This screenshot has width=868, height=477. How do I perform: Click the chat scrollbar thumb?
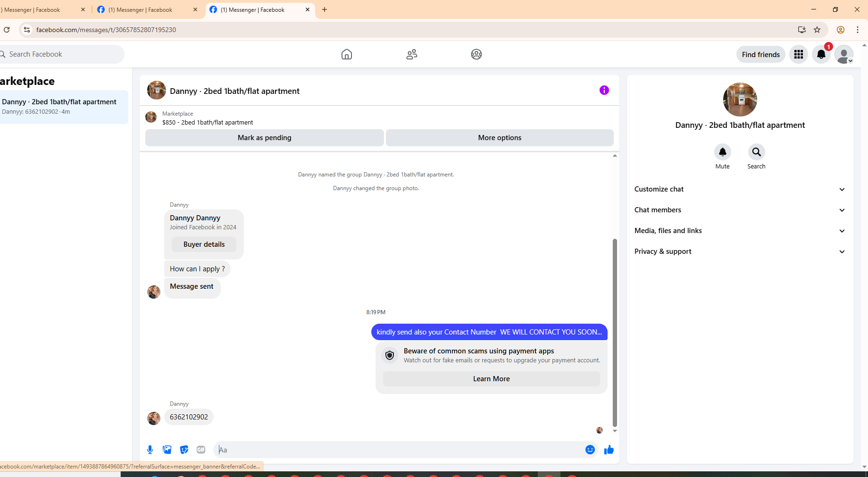[615, 333]
